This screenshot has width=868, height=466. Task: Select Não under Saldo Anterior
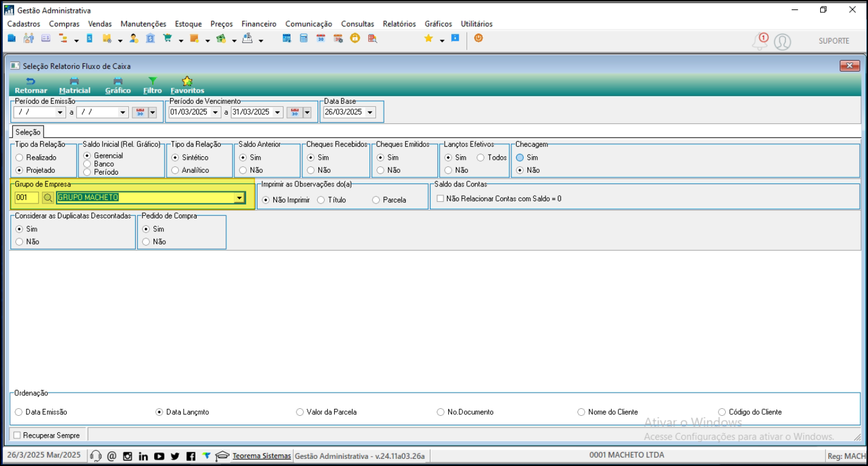point(243,170)
